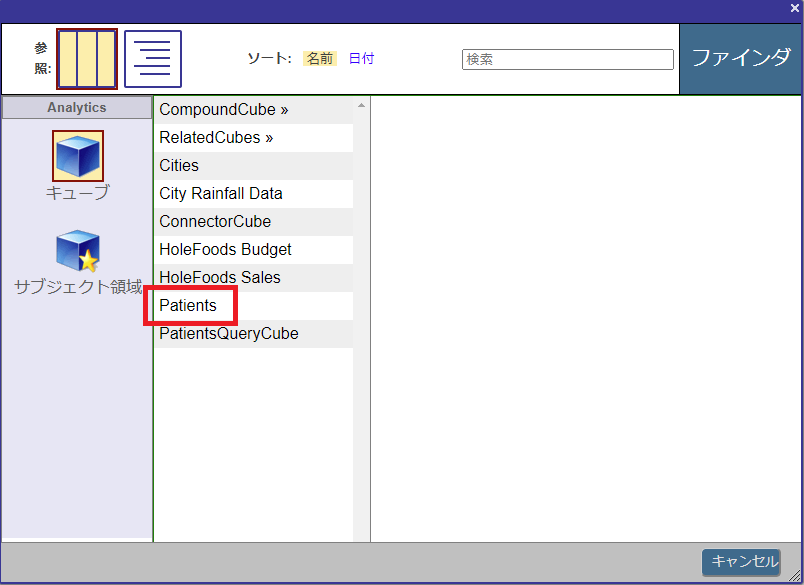
Task: Click the scroll up arrow in list
Action: tap(361, 105)
